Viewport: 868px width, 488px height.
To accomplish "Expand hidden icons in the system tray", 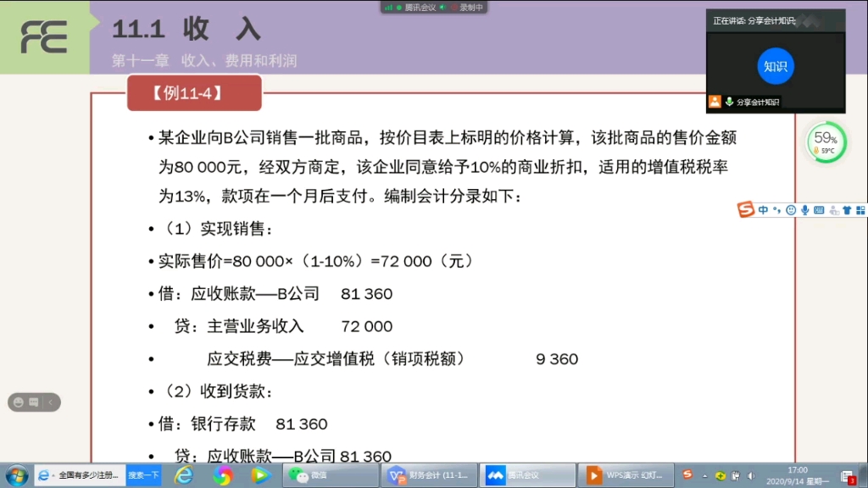I will tap(704, 477).
